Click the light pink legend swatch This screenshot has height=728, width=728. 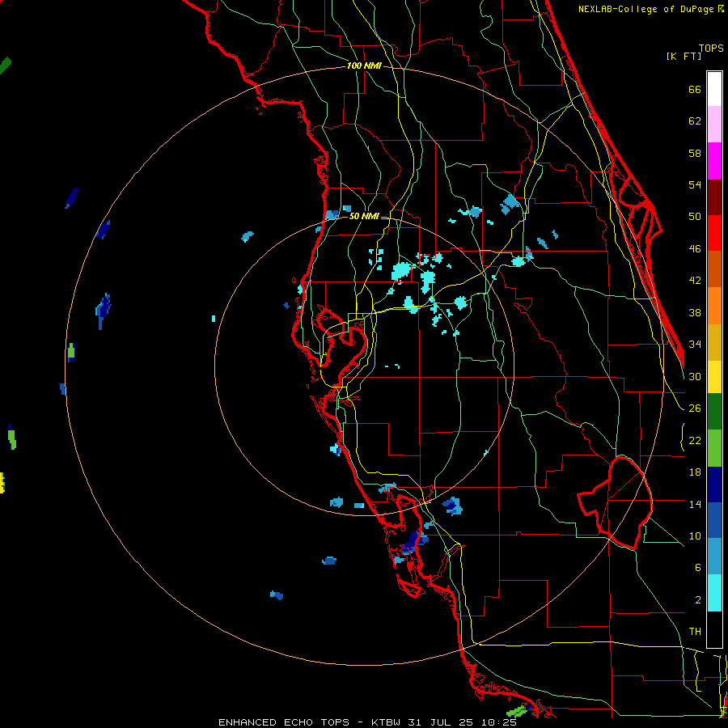[x=714, y=125]
